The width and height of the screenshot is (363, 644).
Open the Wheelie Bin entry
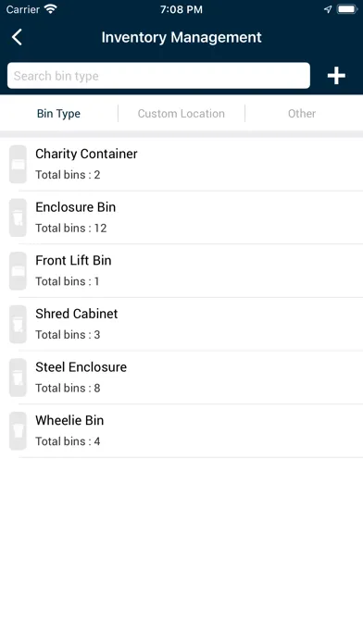point(181,431)
